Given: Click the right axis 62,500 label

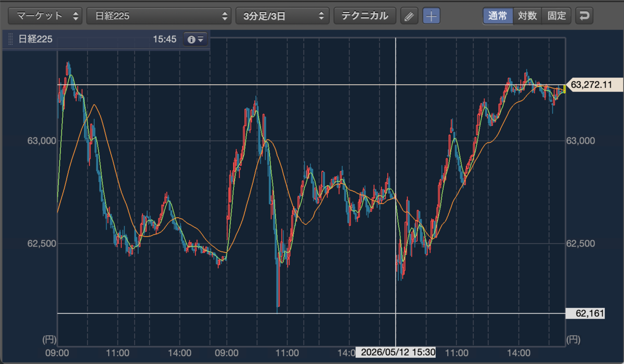Looking at the screenshot, I should coord(581,243).
